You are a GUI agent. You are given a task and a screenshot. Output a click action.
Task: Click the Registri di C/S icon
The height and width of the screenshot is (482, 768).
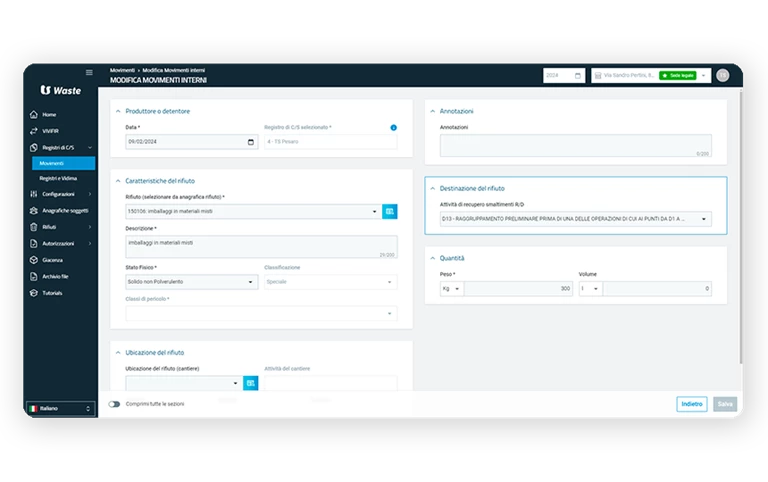[x=34, y=147]
